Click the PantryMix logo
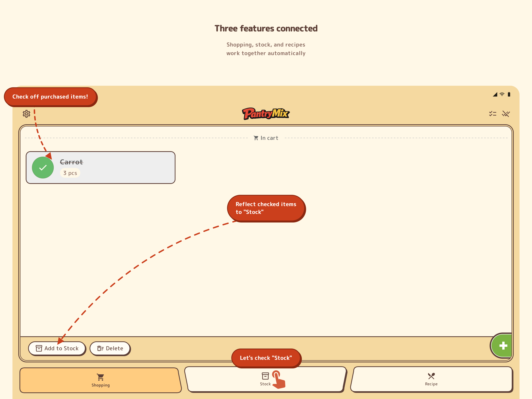532x399 pixels. (x=266, y=114)
